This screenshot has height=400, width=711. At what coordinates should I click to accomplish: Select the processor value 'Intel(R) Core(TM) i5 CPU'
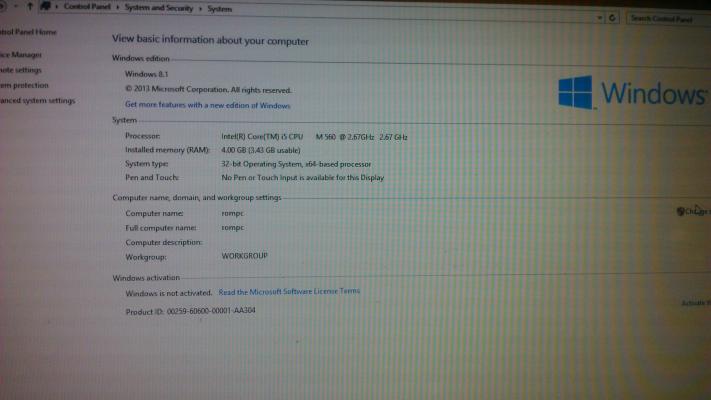click(x=262, y=137)
